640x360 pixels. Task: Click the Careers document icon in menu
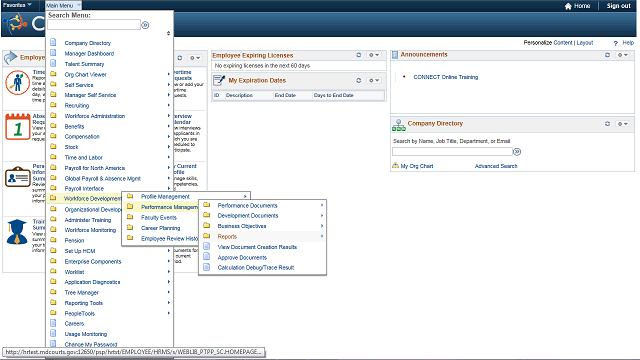click(x=53, y=323)
